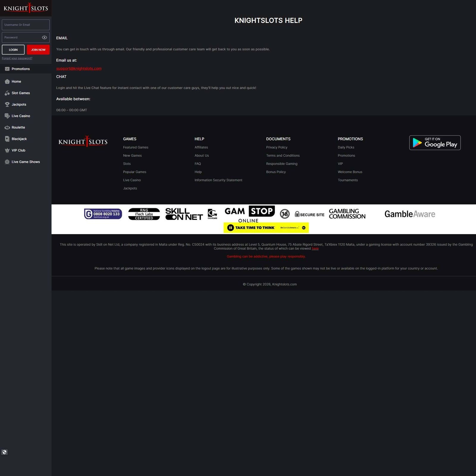Viewport: 476px width, 476px height.
Task: Open Welcome Bonus footer link
Action: point(350,172)
